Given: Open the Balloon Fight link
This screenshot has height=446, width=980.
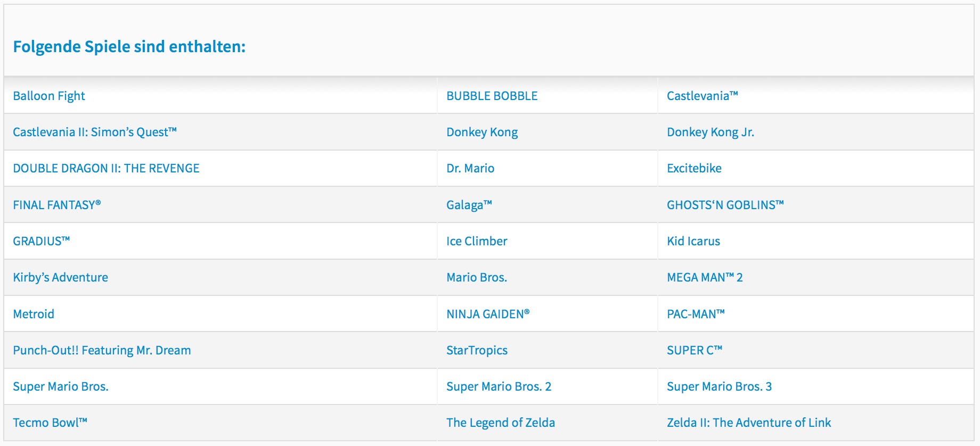Looking at the screenshot, I should (x=49, y=96).
